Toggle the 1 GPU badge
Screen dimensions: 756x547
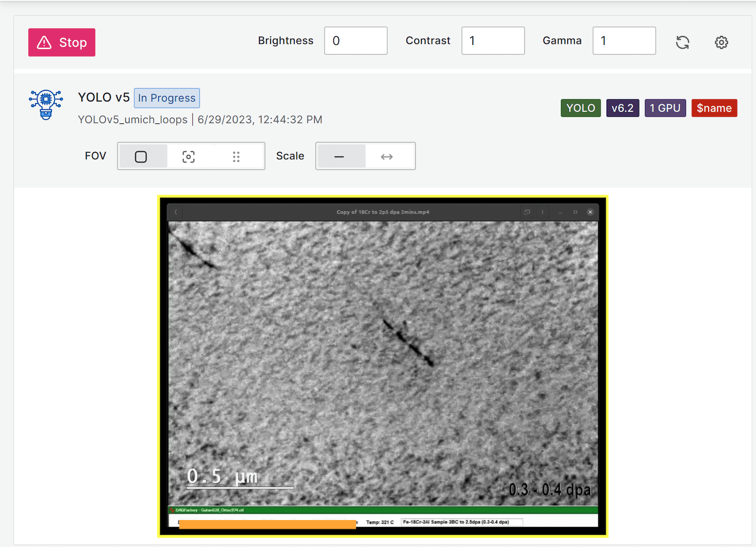coord(665,108)
